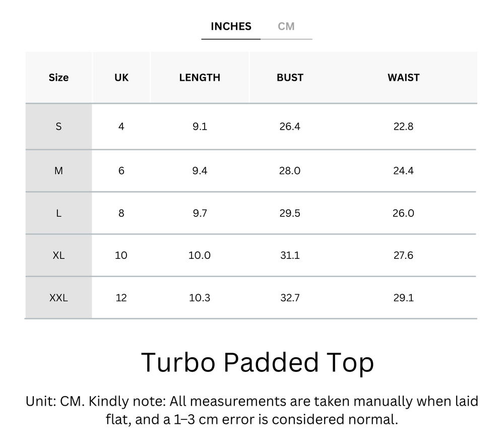Select the length value 9.7 for size L
Screen dimensions: 504x443
[200, 213]
